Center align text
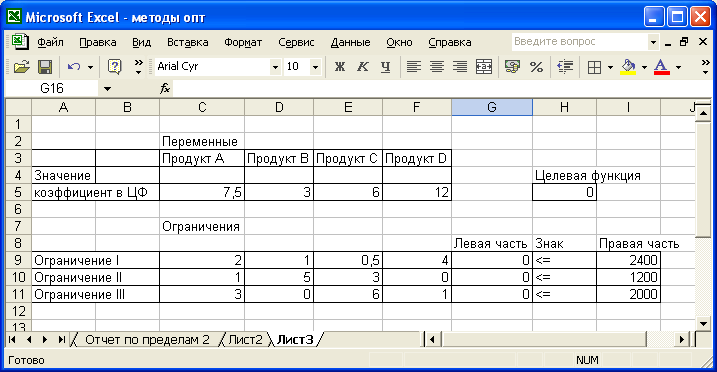The image size is (717, 372). [437, 67]
